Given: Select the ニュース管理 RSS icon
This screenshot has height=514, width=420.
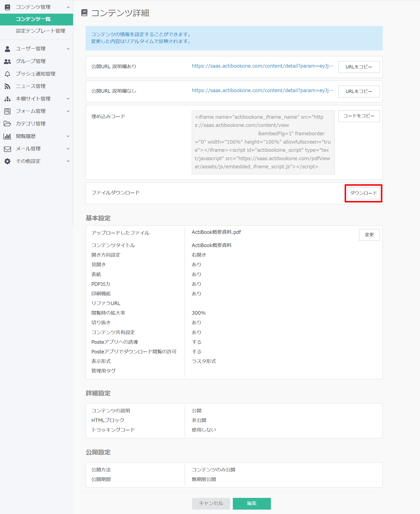Looking at the screenshot, I should 7,86.
